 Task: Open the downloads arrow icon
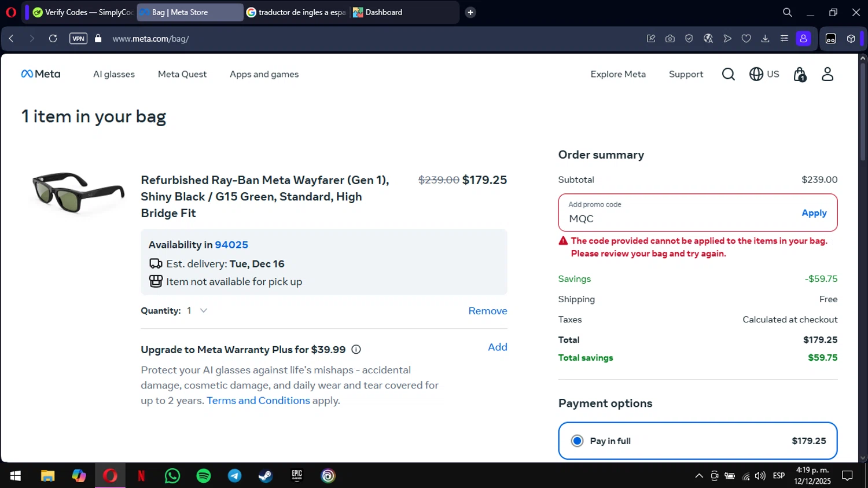(x=765, y=39)
